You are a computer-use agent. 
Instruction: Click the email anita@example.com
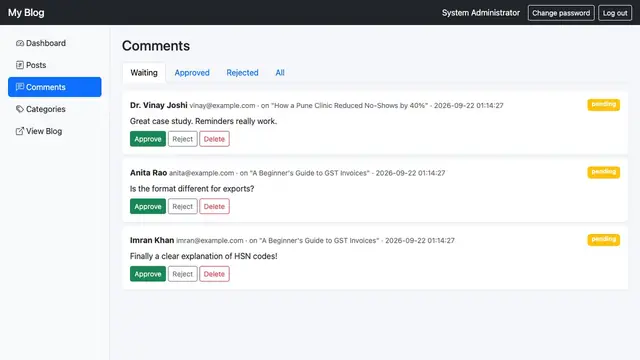(202, 173)
